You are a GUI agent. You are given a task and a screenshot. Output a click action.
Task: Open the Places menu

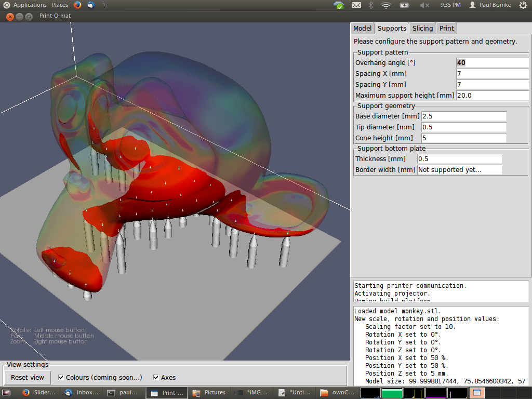pyautogui.click(x=60, y=5)
